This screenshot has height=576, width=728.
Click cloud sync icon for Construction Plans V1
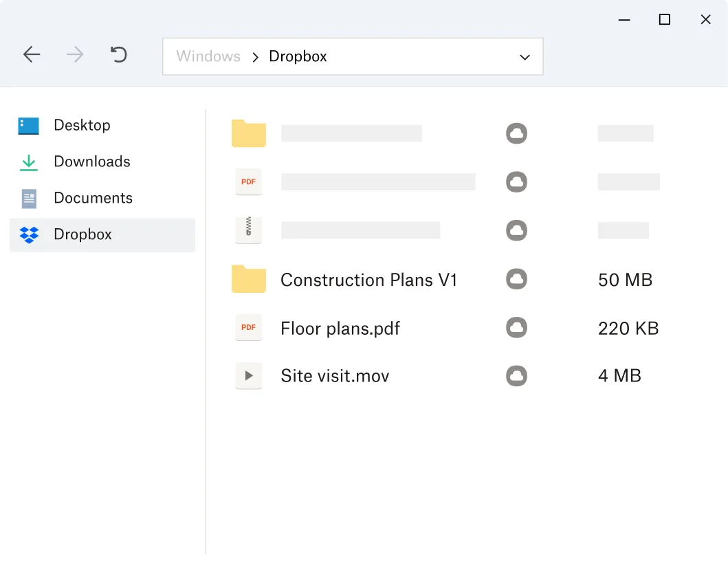pos(516,279)
